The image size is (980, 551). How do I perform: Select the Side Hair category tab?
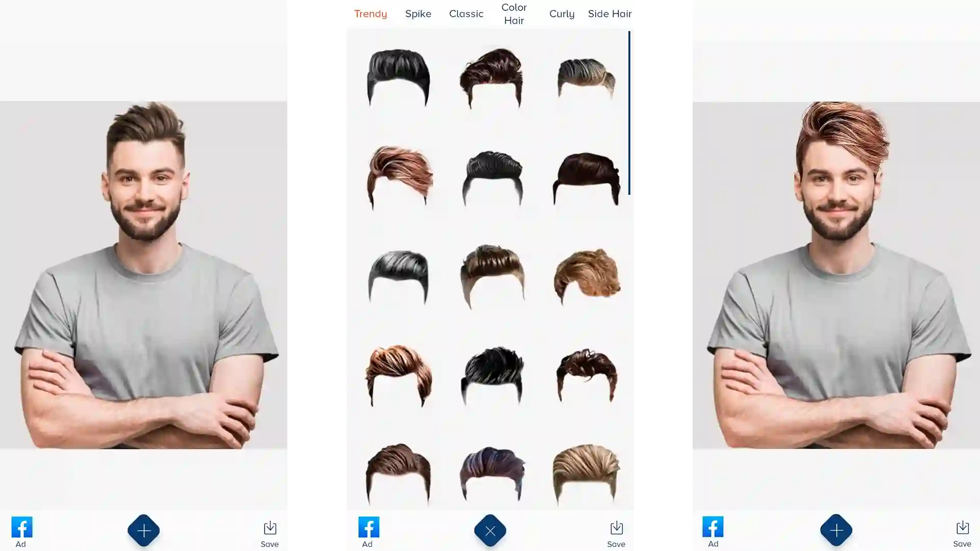click(609, 13)
